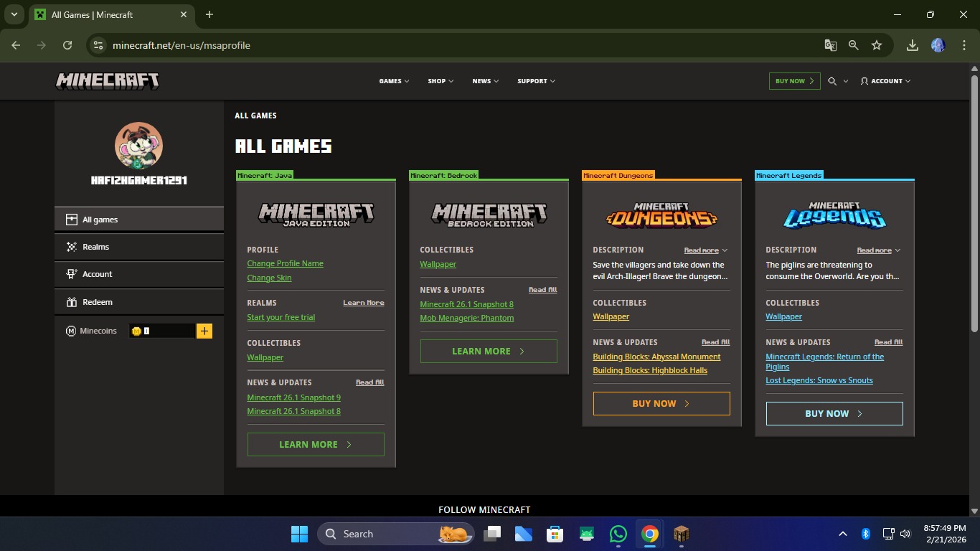Open WhatsApp from the taskbar
980x551 pixels.
(618, 534)
